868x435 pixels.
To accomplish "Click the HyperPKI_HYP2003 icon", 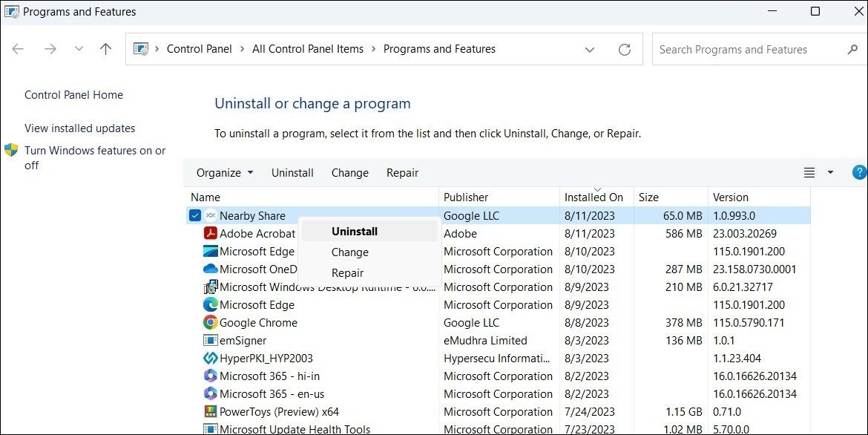I will click(x=210, y=358).
